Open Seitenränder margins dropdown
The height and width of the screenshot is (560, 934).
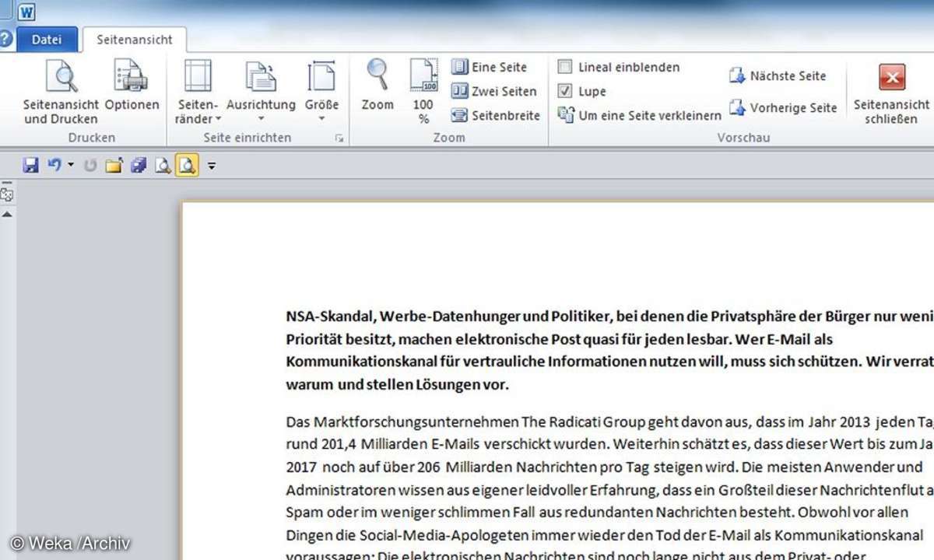[x=198, y=92]
